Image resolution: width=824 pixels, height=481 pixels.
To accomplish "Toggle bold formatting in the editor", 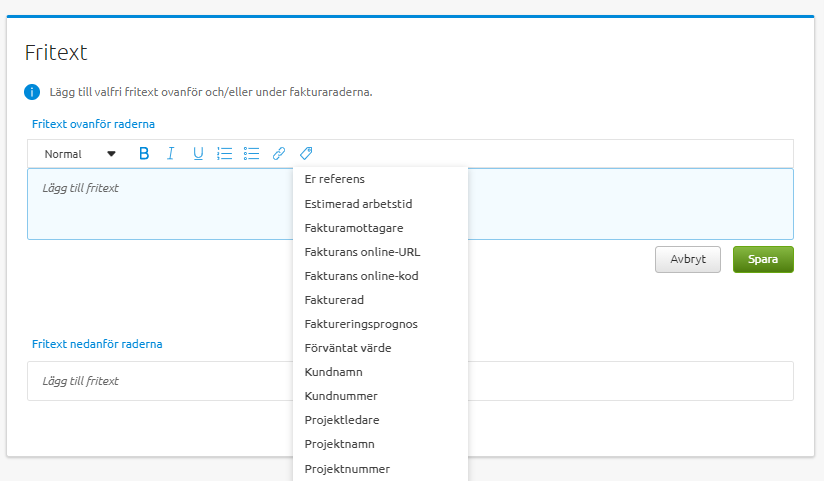I will pos(144,154).
